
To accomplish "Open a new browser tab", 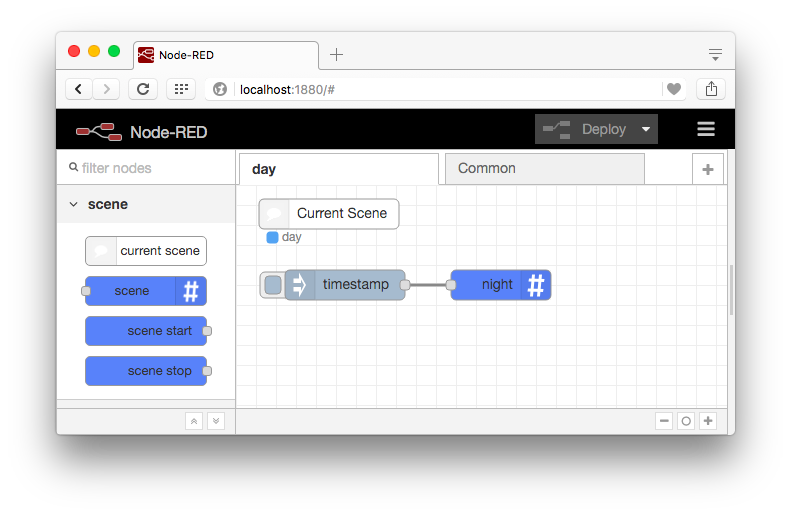I will [336, 54].
